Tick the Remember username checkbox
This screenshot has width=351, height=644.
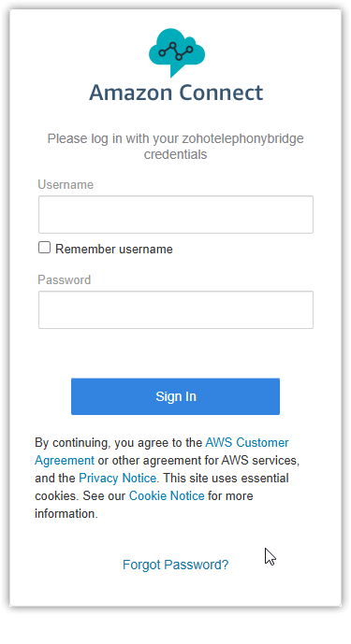[x=44, y=248]
